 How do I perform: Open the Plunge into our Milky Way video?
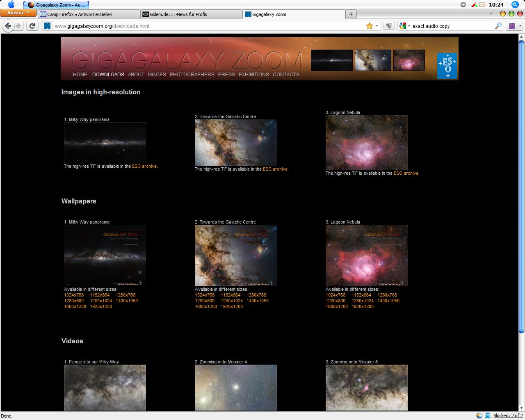[x=105, y=388]
